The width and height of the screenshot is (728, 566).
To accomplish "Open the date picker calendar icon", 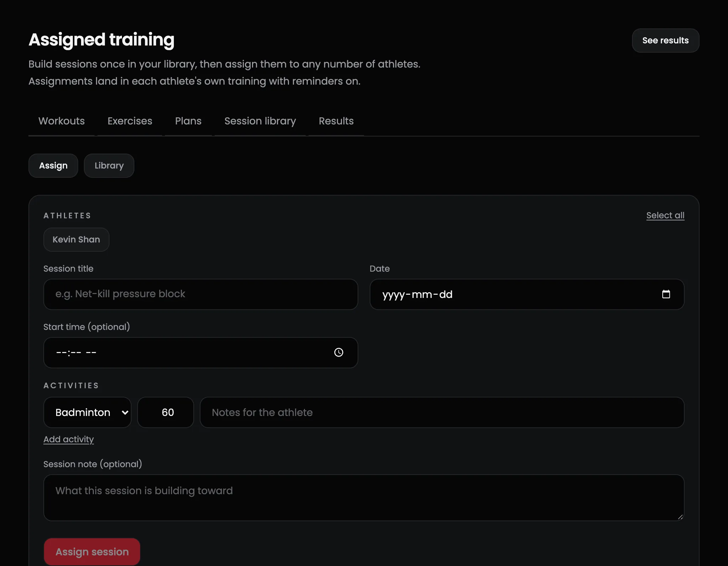I will pyautogui.click(x=666, y=294).
